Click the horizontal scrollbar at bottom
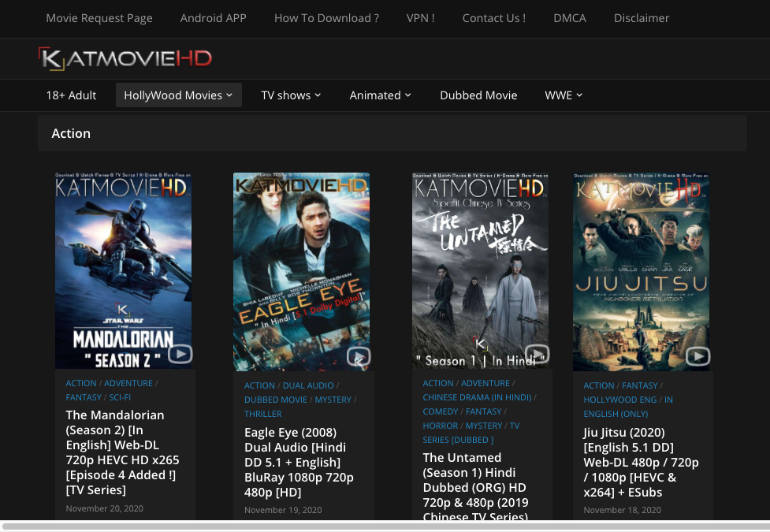The height and width of the screenshot is (532, 770). (x=385, y=526)
